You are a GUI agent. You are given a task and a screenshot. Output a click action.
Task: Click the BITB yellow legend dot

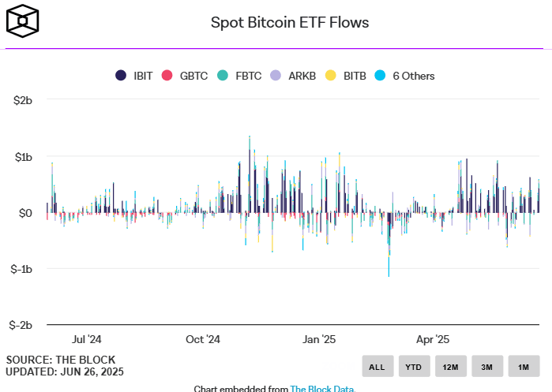pyautogui.click(x=330, y=76)
